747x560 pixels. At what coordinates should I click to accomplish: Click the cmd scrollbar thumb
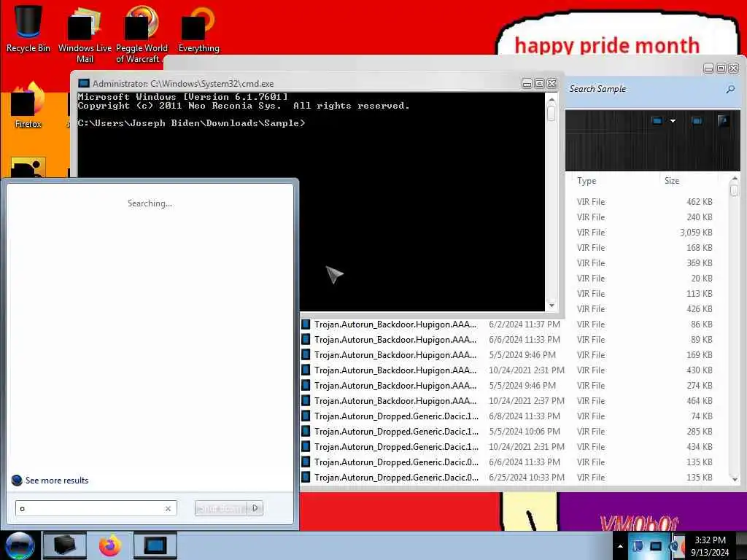pyautogui.click(x=551, y=113)
